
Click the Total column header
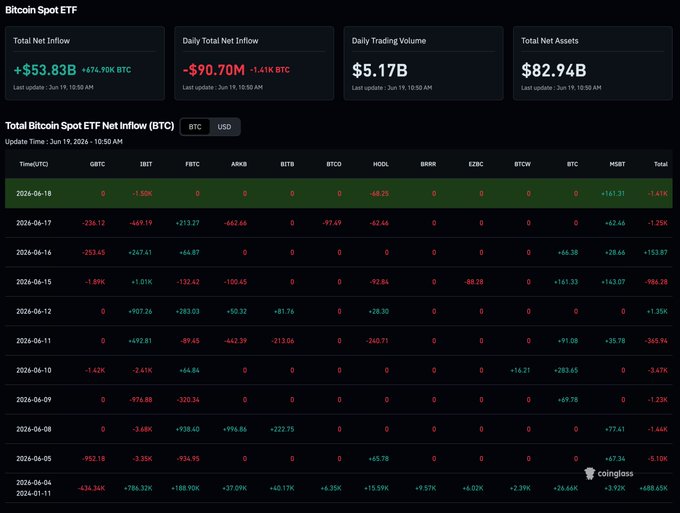[661, 164]
